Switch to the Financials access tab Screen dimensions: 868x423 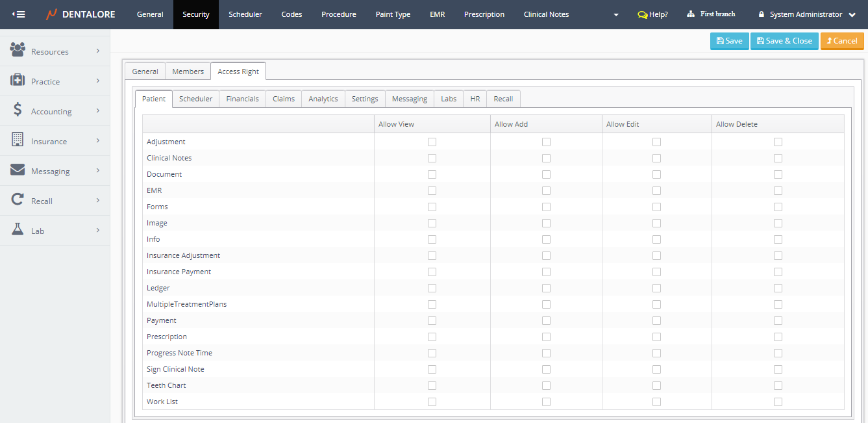tap(242, 99)
